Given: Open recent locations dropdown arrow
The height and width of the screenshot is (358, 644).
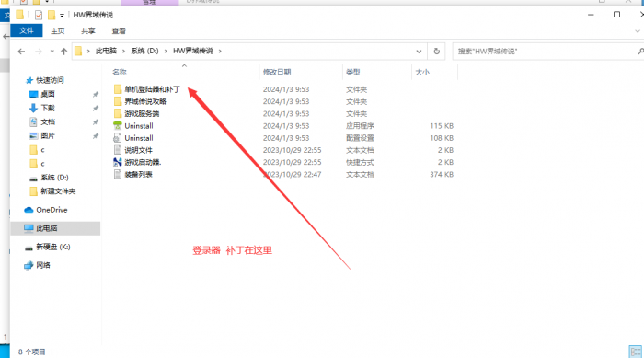Looking at the screenshot, I should (x=52, y=52).
